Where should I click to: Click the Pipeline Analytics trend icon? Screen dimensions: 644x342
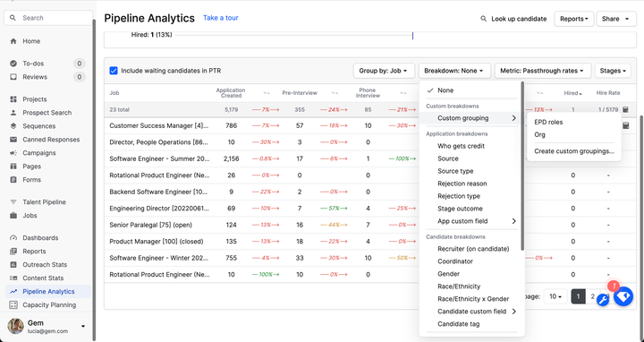click(x=13, y=292)
